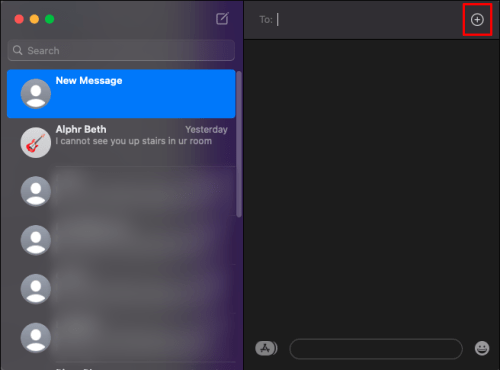Click the 'Yesterday' timestamp on Alphr Beth
The height and width of the screenshot is (370, 500).
coord(206,129)
